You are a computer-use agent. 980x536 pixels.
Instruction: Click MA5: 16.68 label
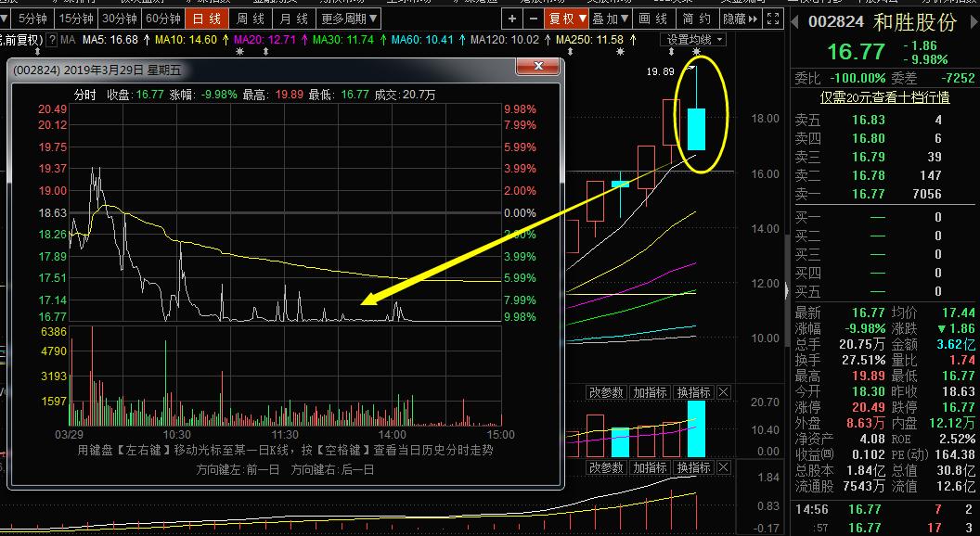[x=110, y=40]
